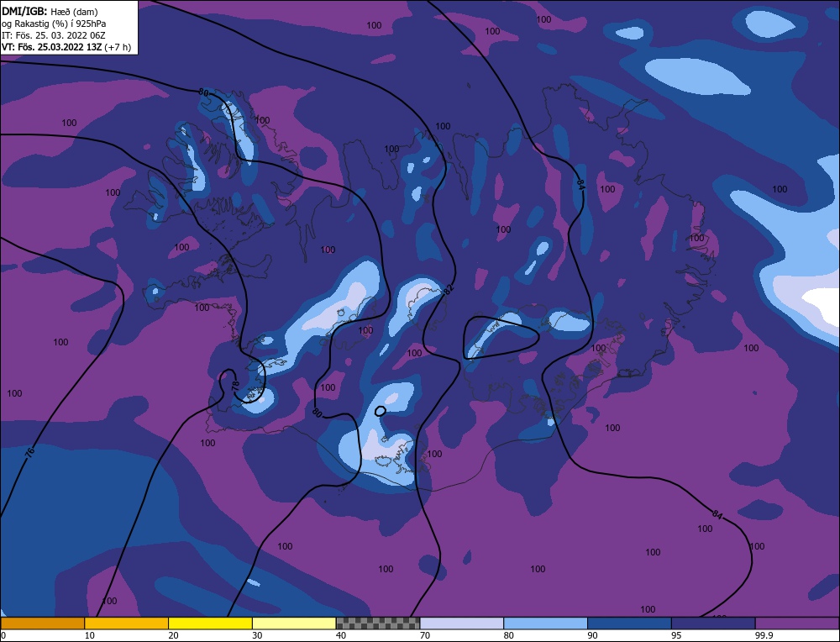Viewport: 840px width, 642px height.
Task: Click the legend tick label "30"
Action: [257, 635]
